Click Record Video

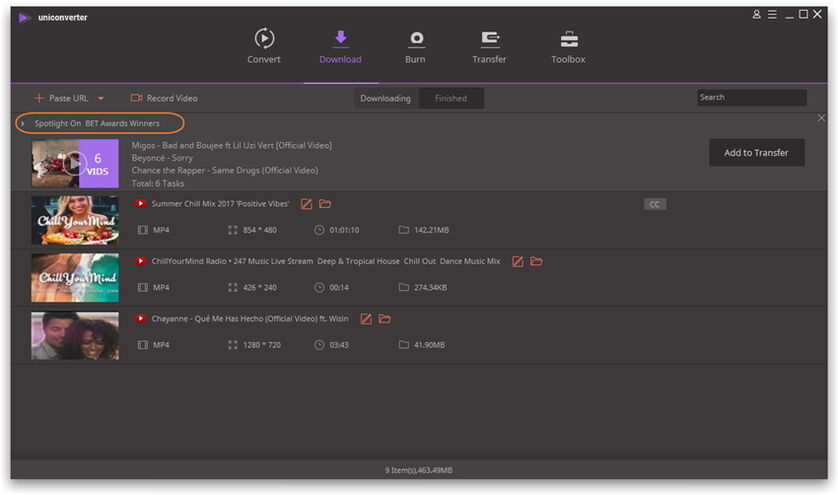click(x=164, y=98)
